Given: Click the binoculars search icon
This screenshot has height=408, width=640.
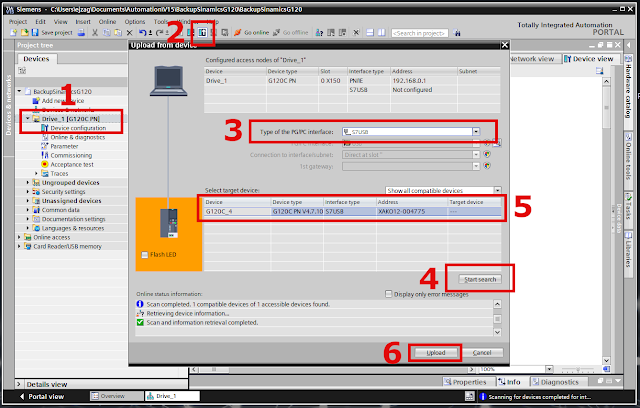Looking at the screenshot, I should pos(457,33).
